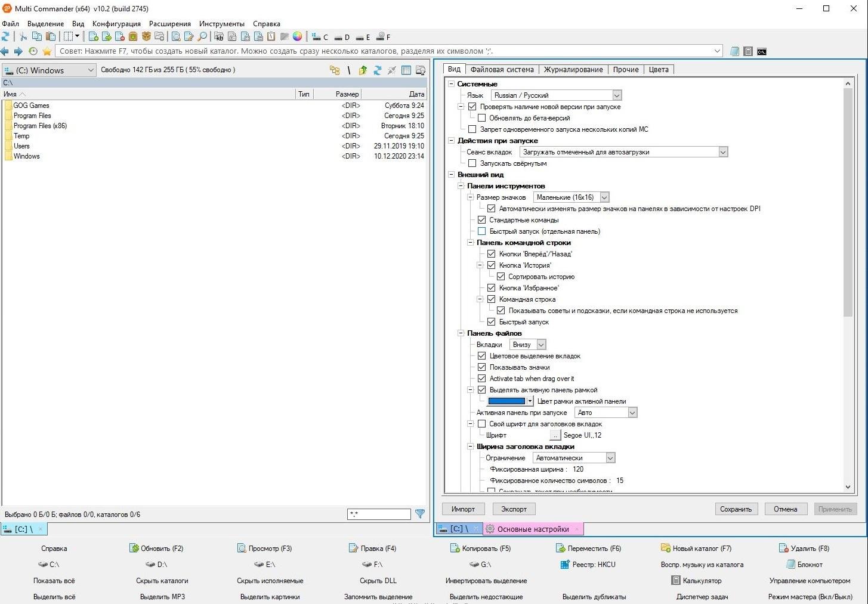The image size is (868, 604).
Task: Open the language dropdown Russian / Русский
Action: pos(617,95)
